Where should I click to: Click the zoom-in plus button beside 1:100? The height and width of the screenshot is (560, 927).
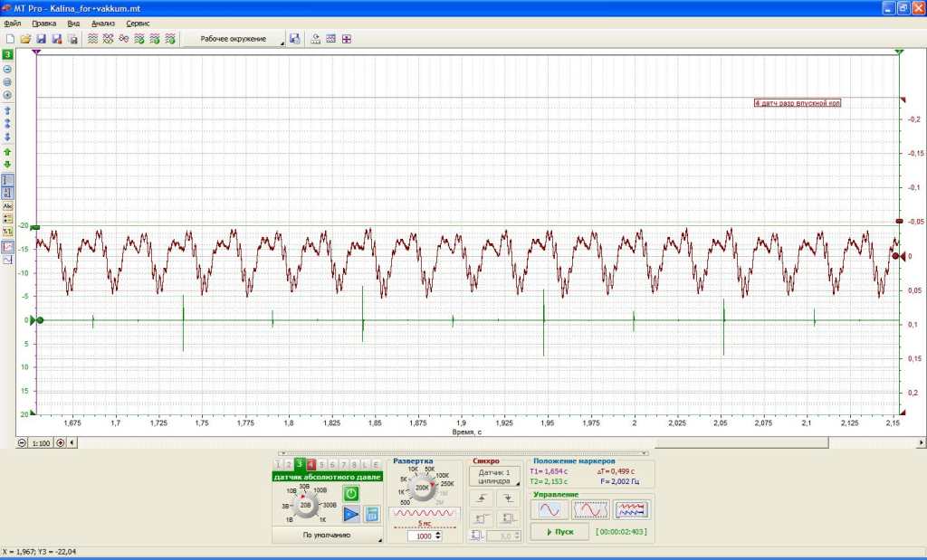click(x=61, y=442)
